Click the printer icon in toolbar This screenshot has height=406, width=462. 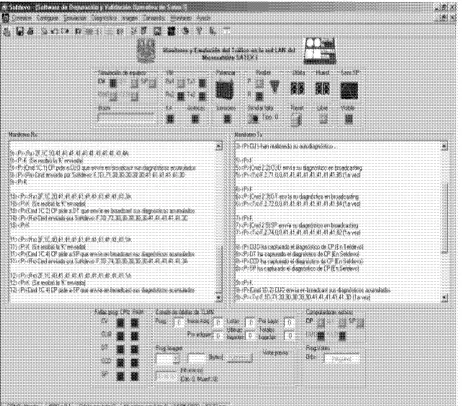click(30, 31)
